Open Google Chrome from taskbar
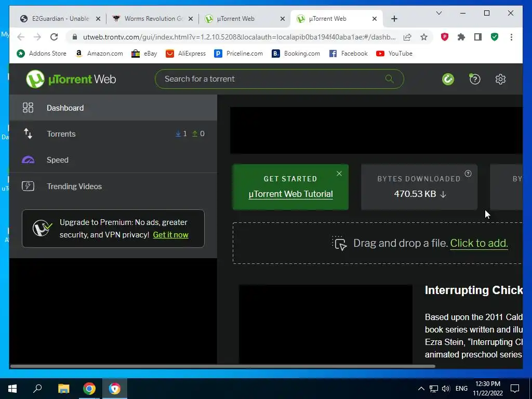Screen dimensions: 532x399 coord(89,389)
